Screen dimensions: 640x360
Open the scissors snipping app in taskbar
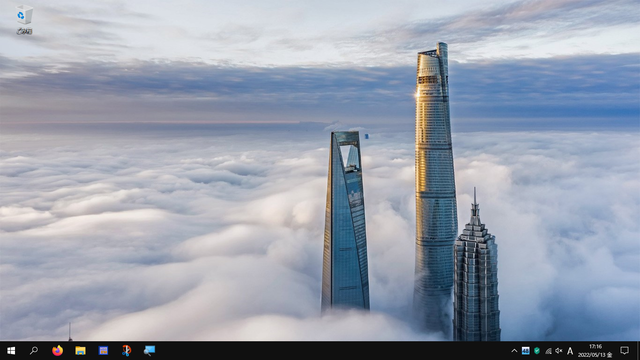point(127,351)
